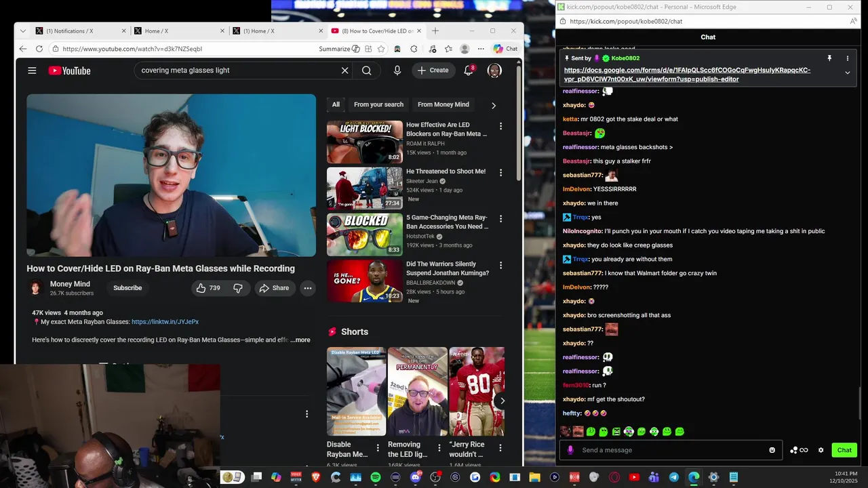Click the youtube.com address bar
This screenshot has height=488, width=868.
click(x=183, y=49)
